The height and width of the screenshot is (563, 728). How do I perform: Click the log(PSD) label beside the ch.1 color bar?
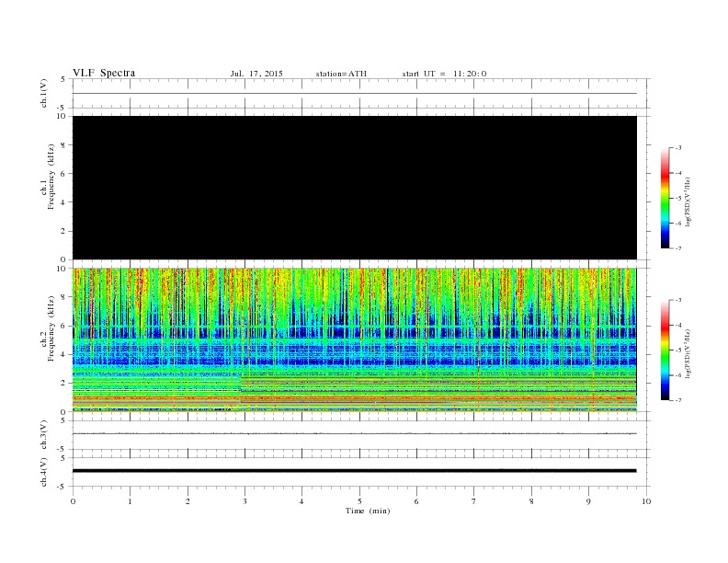pyautogui.click(x=688, y=201)
